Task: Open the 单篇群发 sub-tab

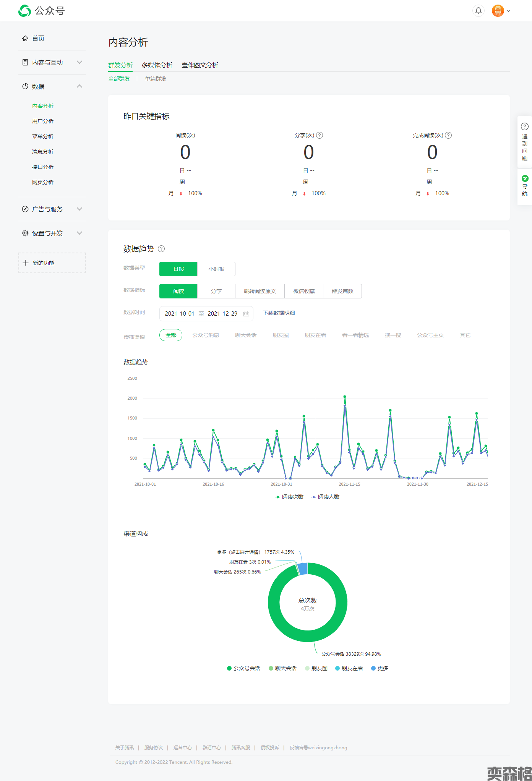Action: tap(156, 79)
